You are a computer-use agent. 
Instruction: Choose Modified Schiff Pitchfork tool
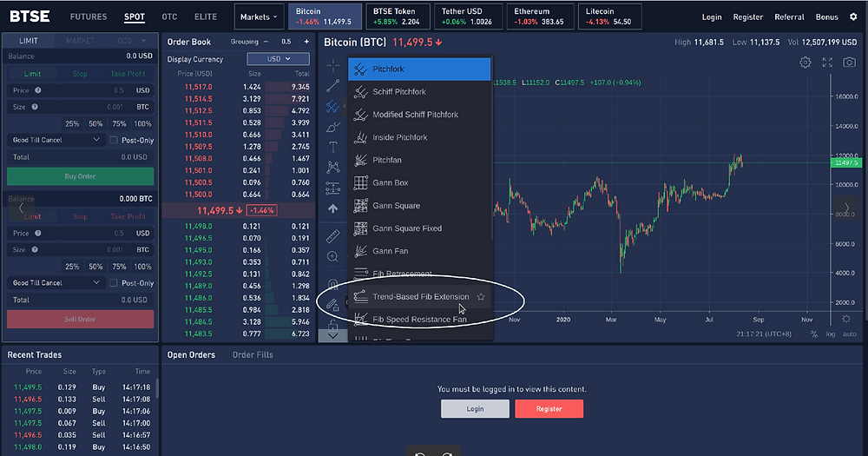pos(419,115)
